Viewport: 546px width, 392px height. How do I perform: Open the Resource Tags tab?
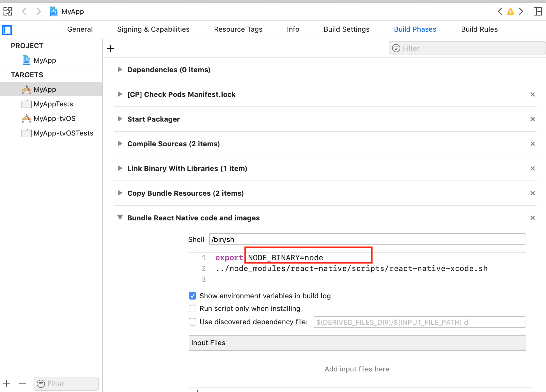(x=238, y=29)
